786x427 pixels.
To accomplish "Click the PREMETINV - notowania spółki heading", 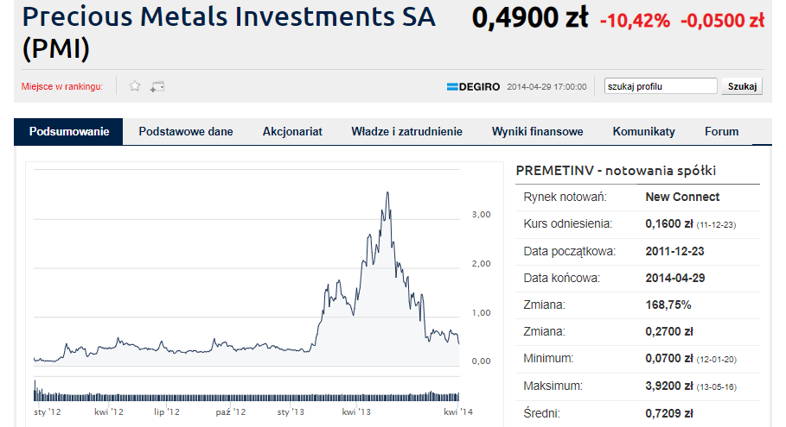I will [616, 171].
